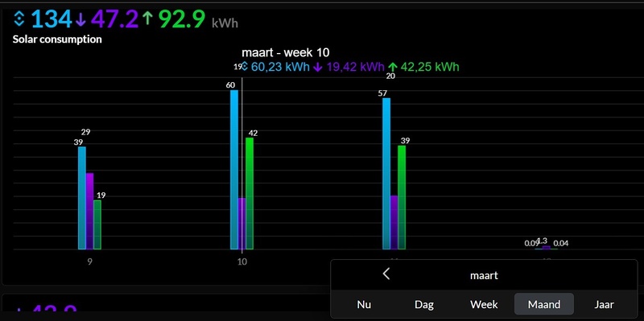Click the kWh unit label in the header
The width and height of the screenshot is (644, 321).
pos(225,23)
